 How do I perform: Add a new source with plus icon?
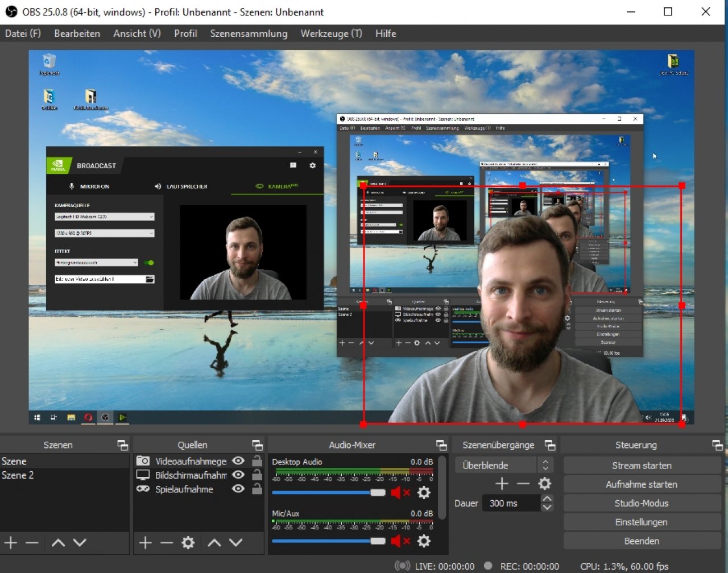click(145, 543)
